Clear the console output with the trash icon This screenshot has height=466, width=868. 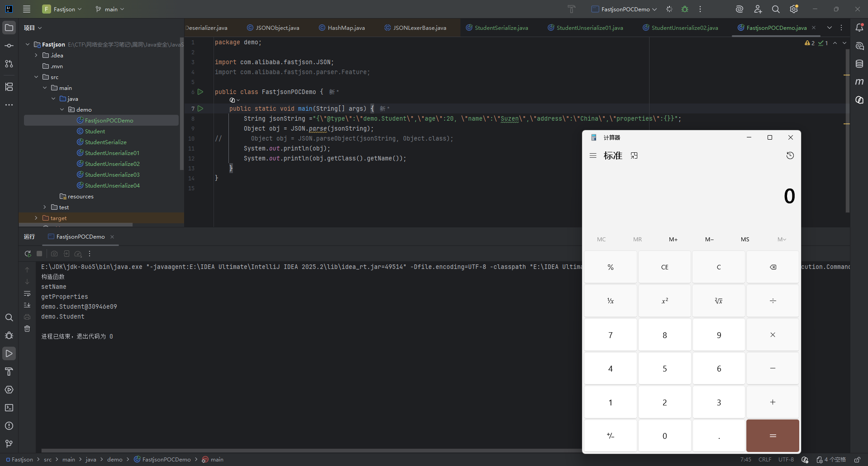[27, 329]
